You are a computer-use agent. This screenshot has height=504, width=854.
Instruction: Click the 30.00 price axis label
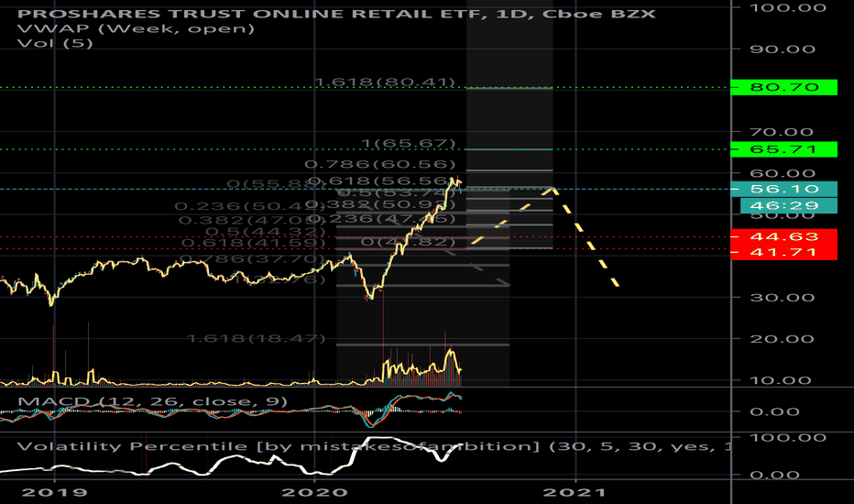(783, 298)
